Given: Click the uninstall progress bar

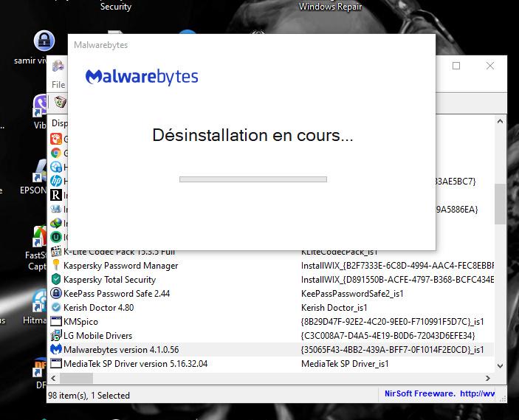Looking at the screenshot, I should point(253,179).
